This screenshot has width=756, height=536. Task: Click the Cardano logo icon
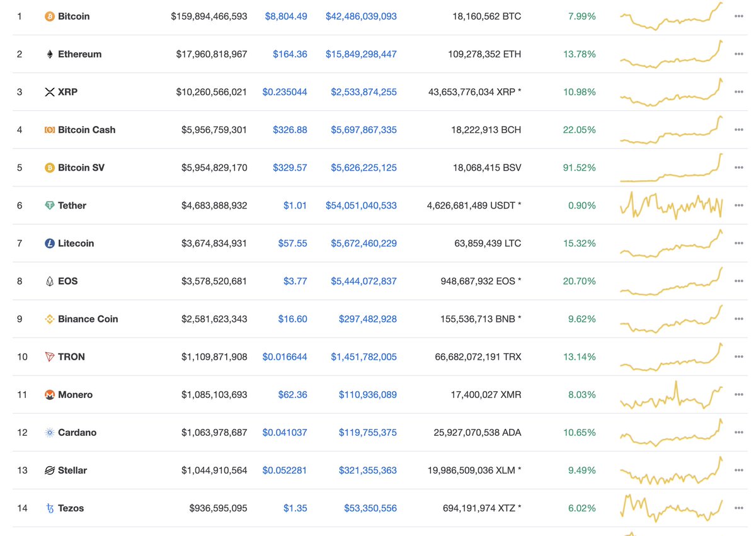pyautogui.click(x=50, y=432)
